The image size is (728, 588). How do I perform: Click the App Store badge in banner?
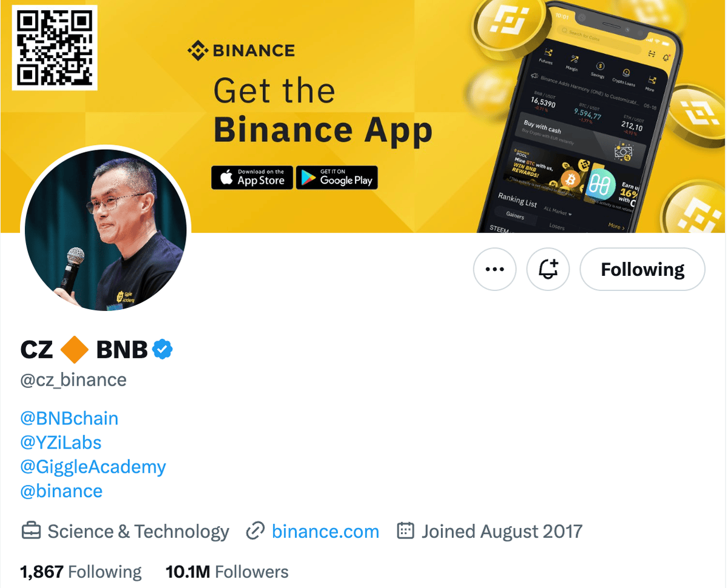tap(252, 178)
